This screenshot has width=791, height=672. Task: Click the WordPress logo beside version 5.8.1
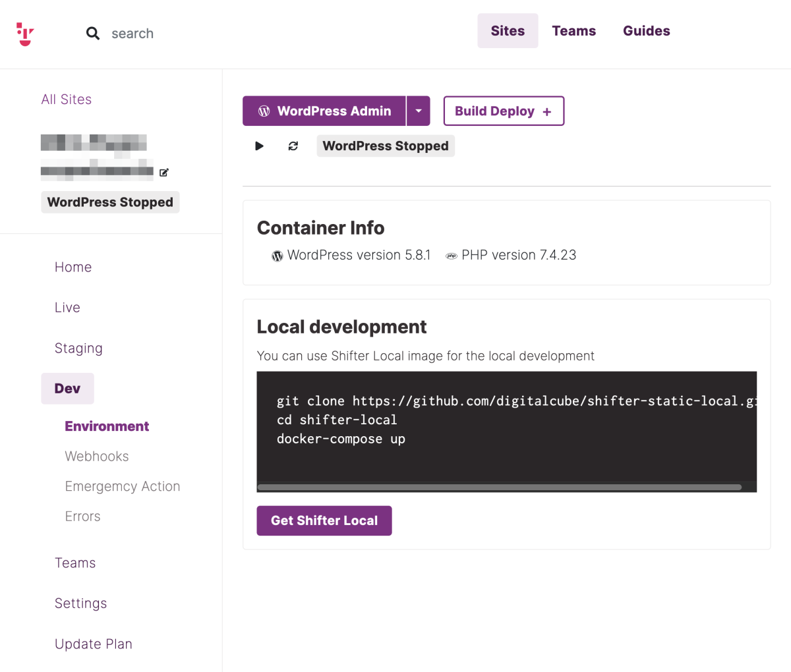point(278,256)
